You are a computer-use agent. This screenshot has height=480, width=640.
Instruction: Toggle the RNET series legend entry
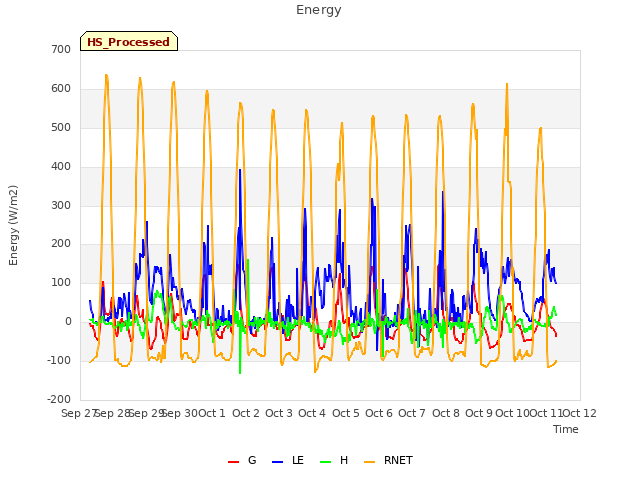coord(388,460)
